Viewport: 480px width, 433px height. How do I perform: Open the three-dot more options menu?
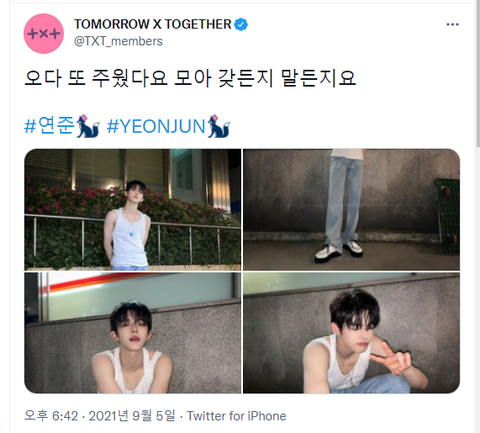tap(452, 24)
